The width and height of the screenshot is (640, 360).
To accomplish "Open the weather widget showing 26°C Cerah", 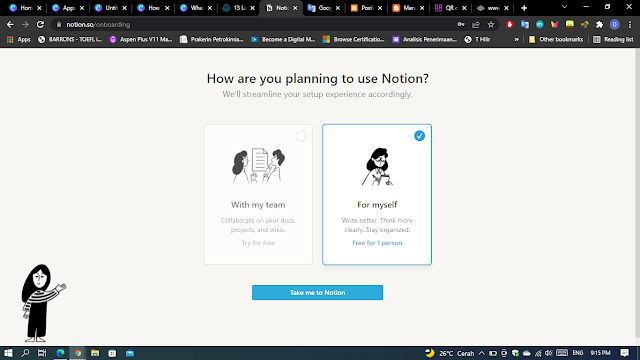I will tap(450, 353).
